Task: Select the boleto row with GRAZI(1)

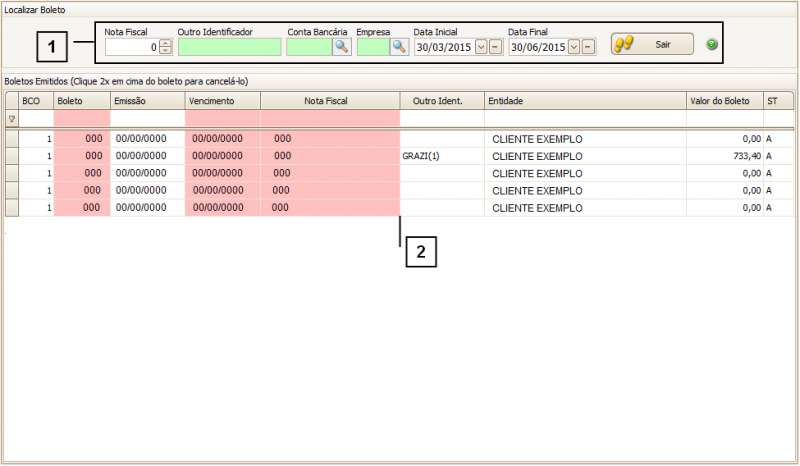Action: pyautogui.click(x=420, y=157)
